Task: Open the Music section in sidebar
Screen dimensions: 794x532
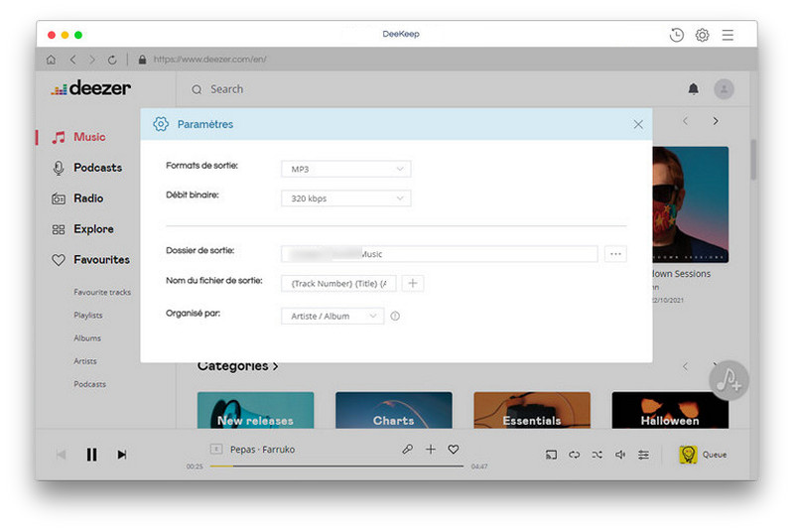Action: pyautogui.click(x=79, y=137)
